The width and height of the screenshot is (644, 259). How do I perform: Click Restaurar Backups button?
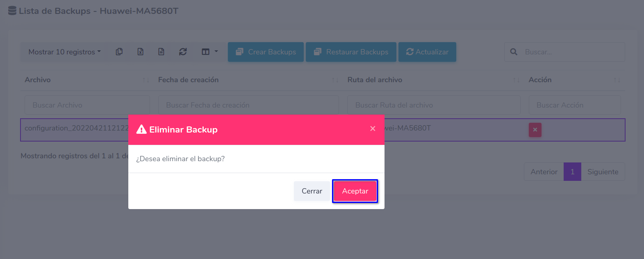pos(351,52)
